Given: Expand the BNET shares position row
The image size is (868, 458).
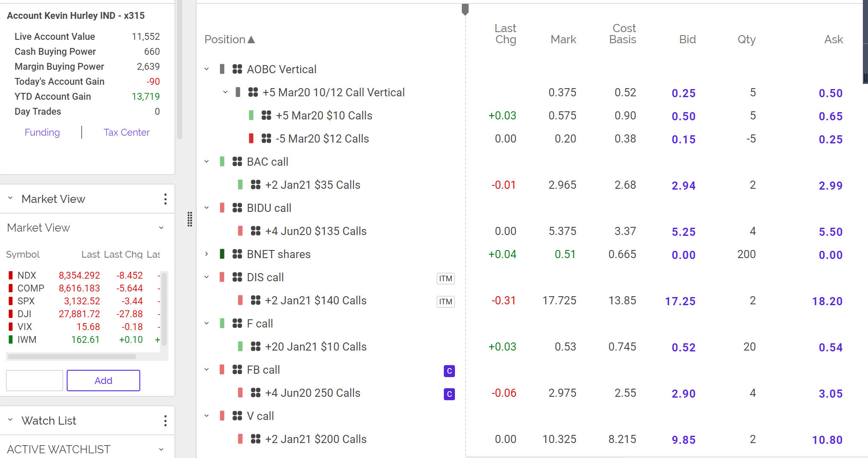Looking at the screenshot, I should tap(207, 254).
